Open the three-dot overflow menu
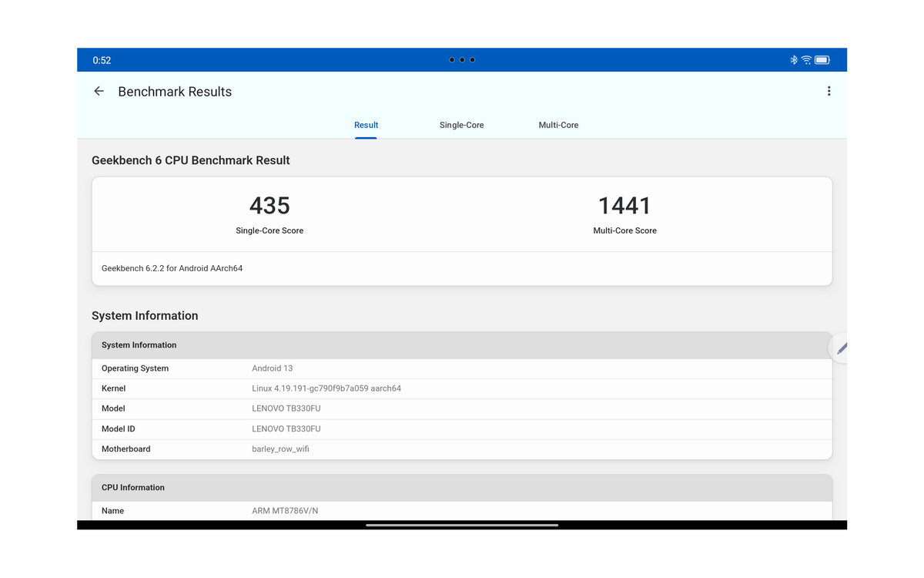The height and width of the screenshot is (578, 924). coord(829,91)
